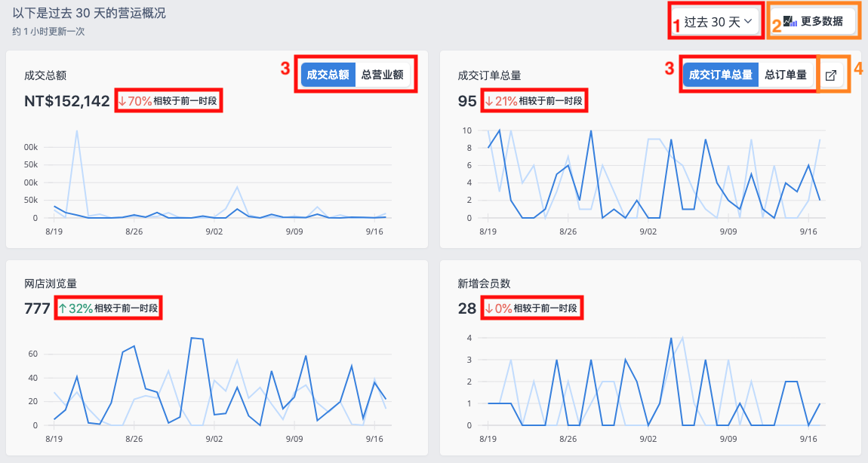Click the chart icon in 更多数据 button
Image resolution: width=868 pixels, height=463 pixels.
pos(790,22)
